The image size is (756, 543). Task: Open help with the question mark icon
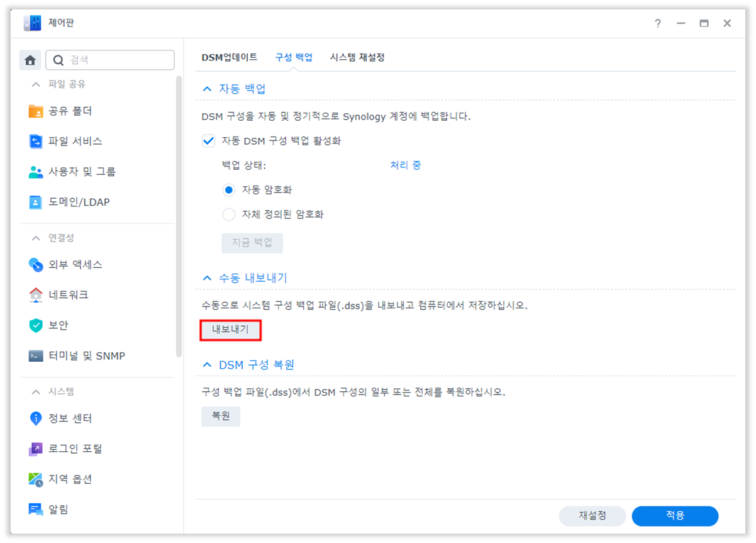[658, 23]
